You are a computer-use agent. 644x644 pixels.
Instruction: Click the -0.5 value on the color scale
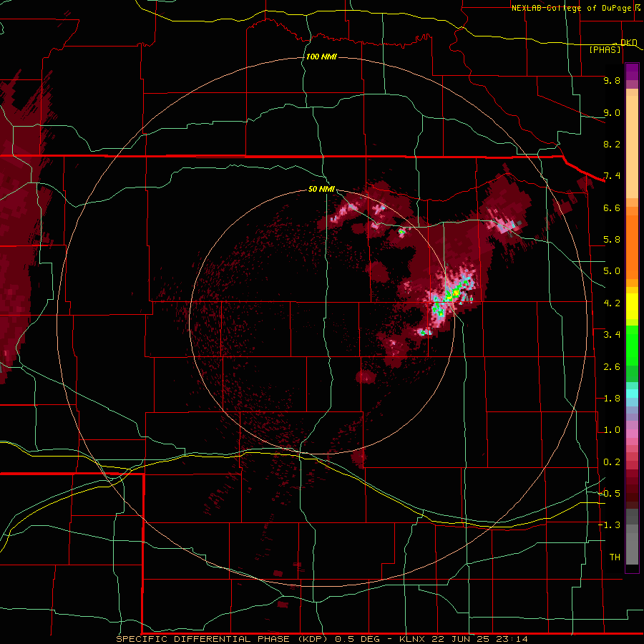[610, 494]
